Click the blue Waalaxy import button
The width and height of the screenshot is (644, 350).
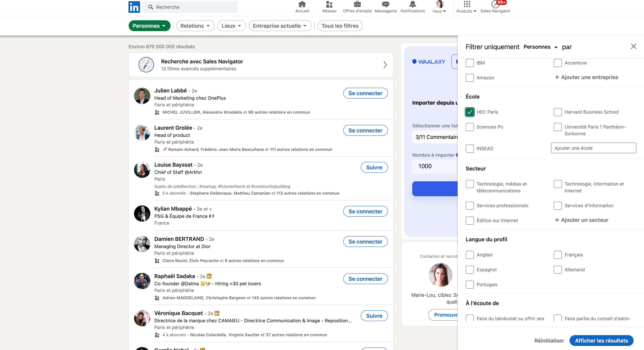point(435,189)
